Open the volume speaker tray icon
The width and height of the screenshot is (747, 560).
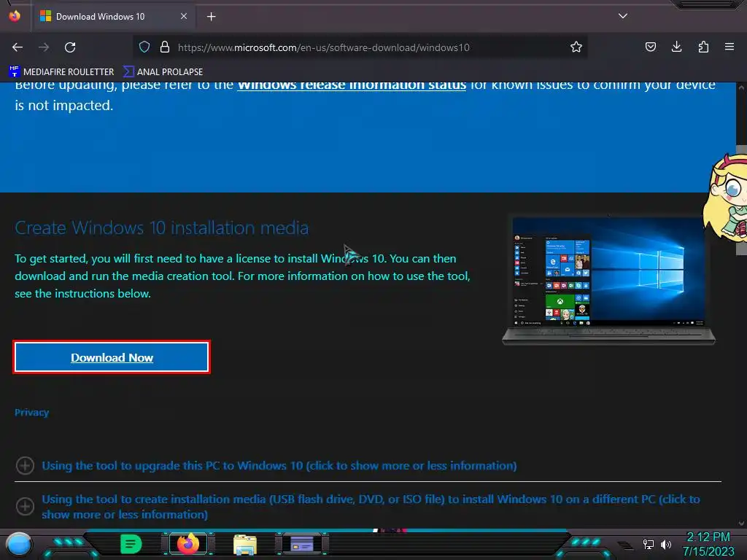666,544
